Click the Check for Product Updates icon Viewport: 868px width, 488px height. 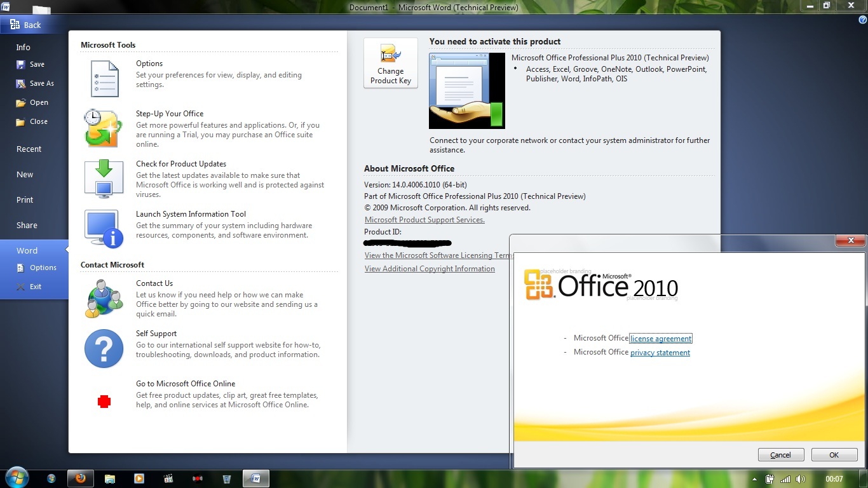(104, 179)
